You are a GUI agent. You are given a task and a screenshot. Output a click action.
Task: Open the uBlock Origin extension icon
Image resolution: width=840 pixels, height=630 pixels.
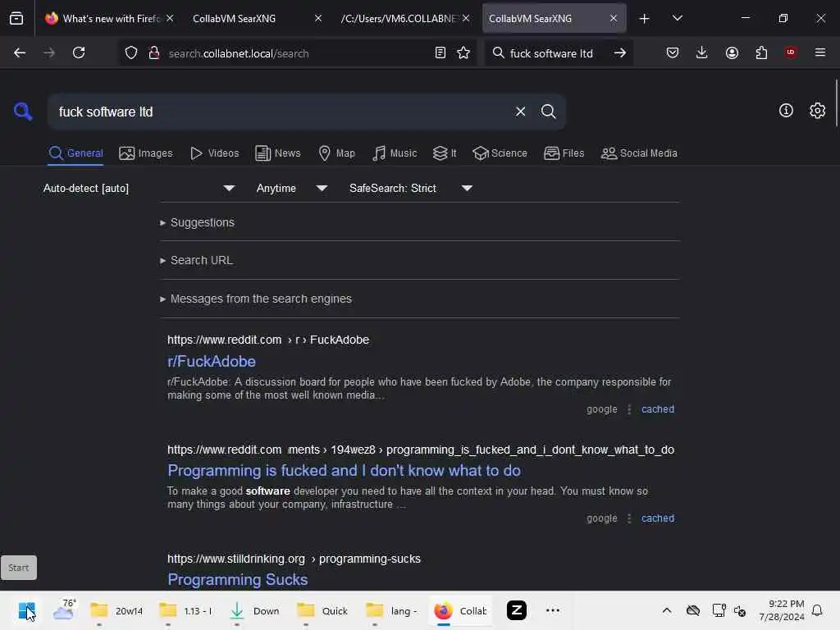791,52
